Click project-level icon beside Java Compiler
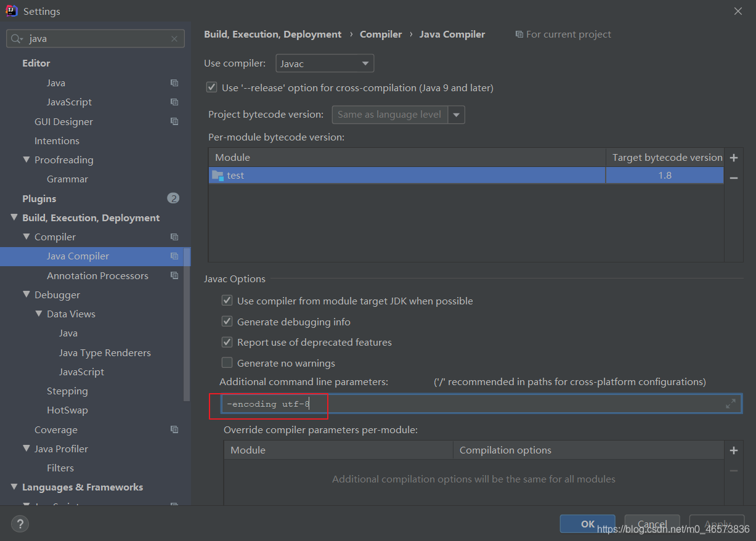This screenshot has width=756, height=541. [174, 256]
